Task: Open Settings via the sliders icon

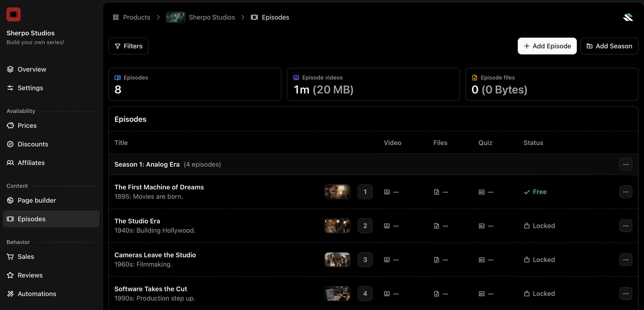Action: (10, 88)
